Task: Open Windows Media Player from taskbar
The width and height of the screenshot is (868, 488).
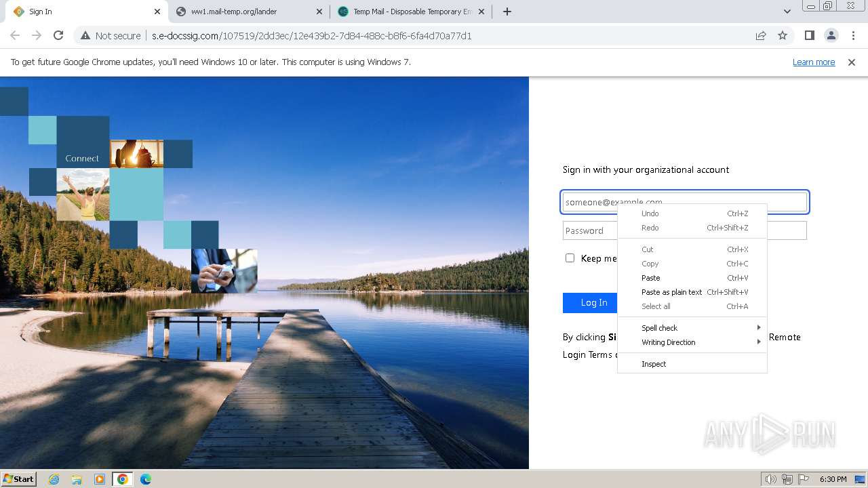Action: point(100,479)
